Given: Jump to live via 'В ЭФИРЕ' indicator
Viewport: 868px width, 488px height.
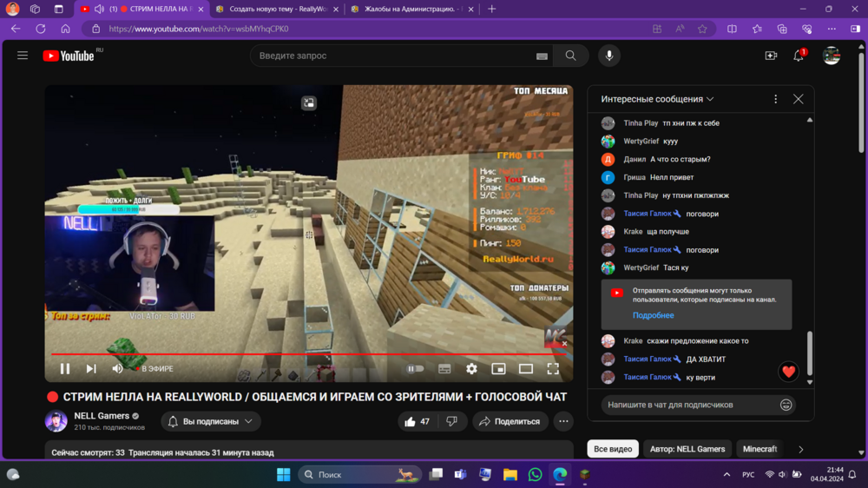Looking at the screenshot, I should point(155,368).
